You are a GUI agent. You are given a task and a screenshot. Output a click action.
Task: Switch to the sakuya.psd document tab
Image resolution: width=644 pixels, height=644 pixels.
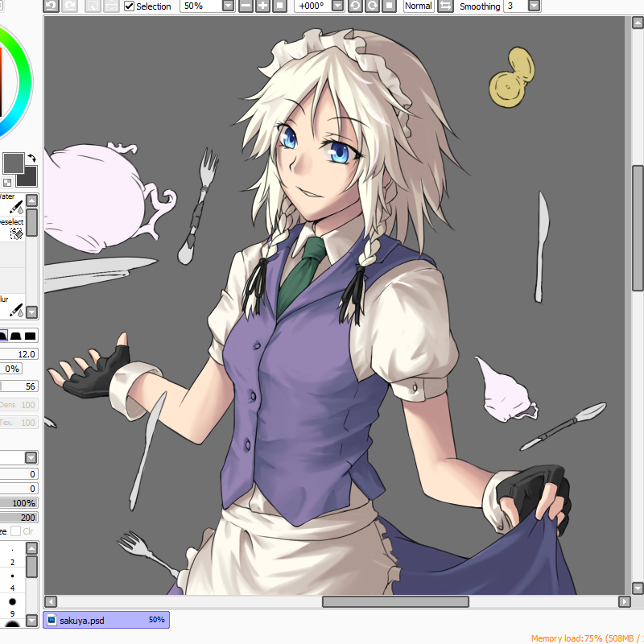pyautogui.click(x=106, y=620)
